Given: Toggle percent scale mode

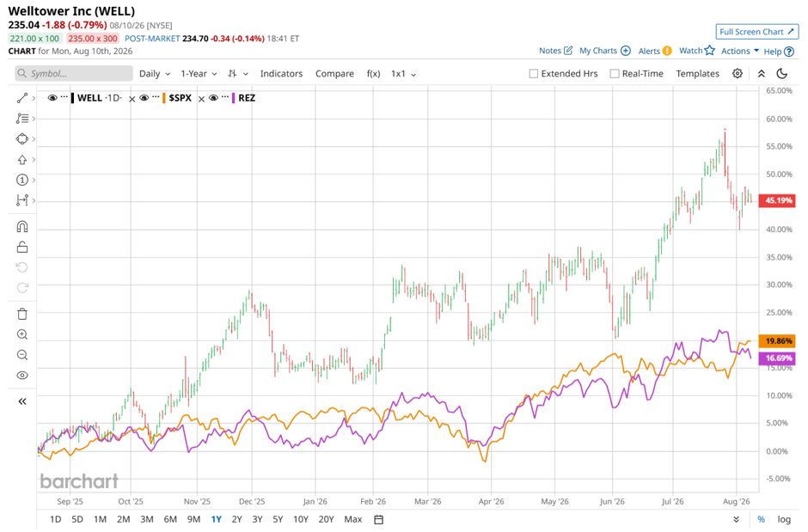Looking at the screenshot, I should 761,520.
